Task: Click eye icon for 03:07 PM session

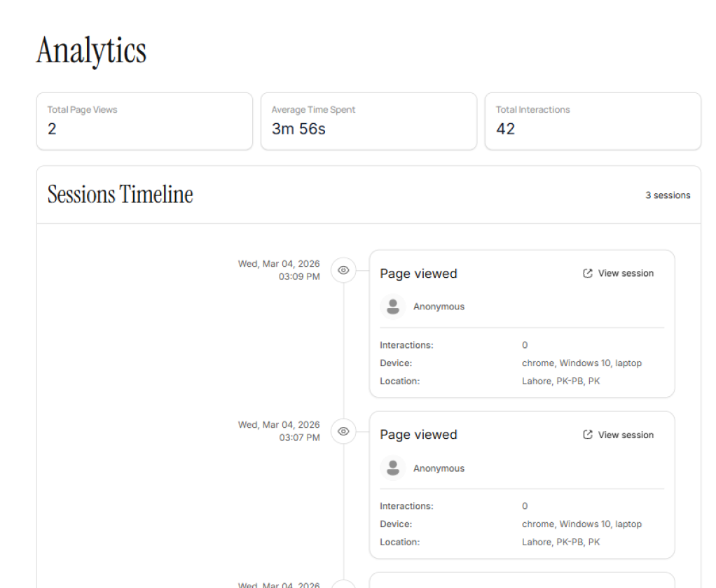Action: pyautogui.click(x=343, y=431)
